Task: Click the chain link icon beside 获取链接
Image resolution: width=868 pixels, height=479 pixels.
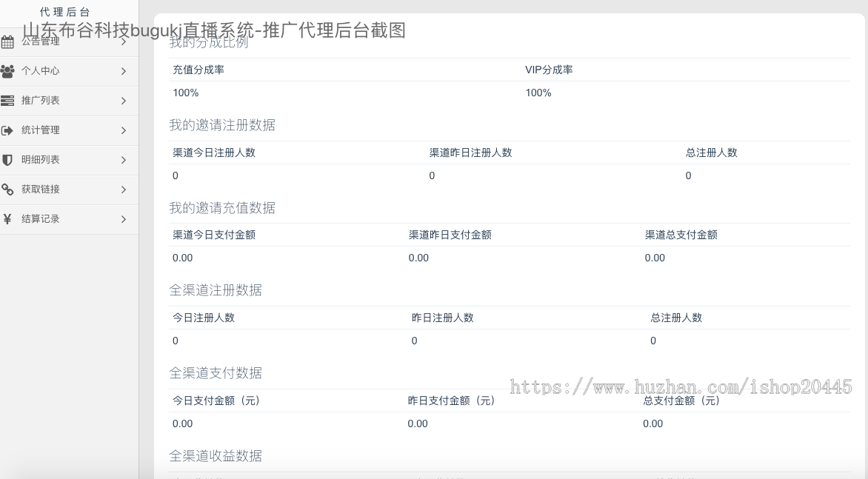Action: point(7,190)
